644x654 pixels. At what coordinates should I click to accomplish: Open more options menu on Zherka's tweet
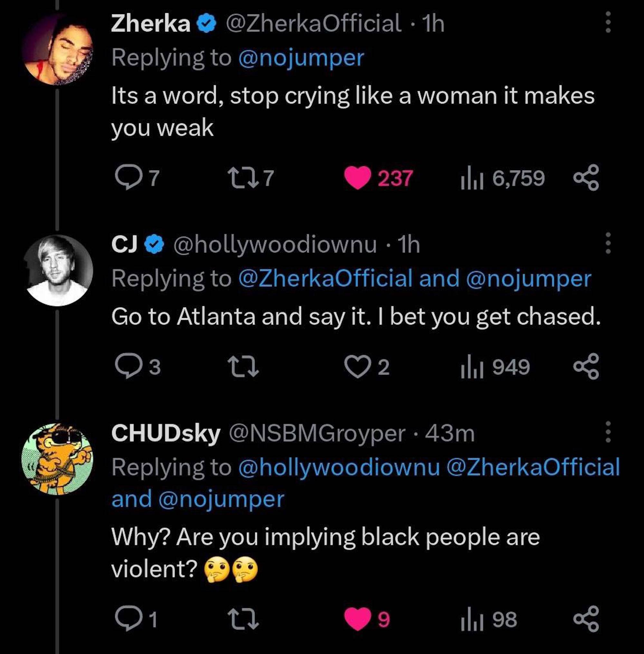[x=608, y=22]
